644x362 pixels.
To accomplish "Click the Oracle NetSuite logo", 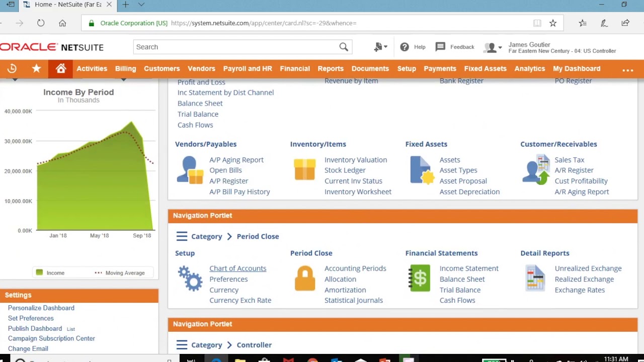I will (52, 47).
